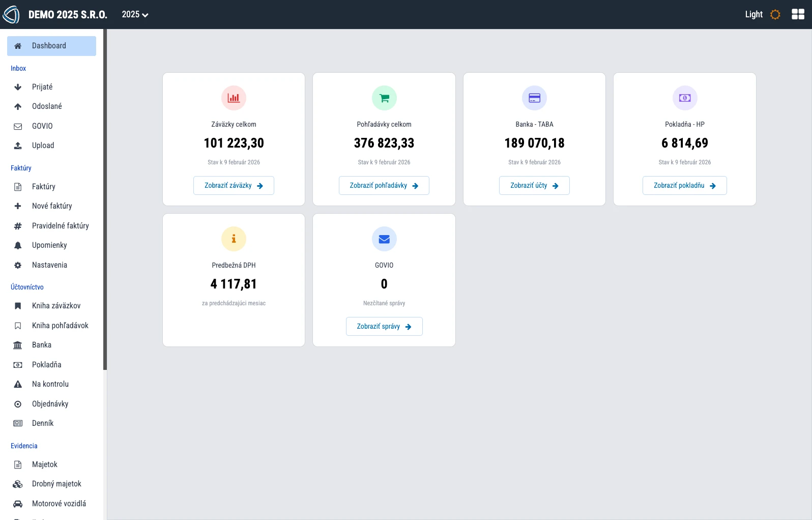The image size is (812, 520).
Task: Click the company logo icon in header
Action: click(11, 15)
